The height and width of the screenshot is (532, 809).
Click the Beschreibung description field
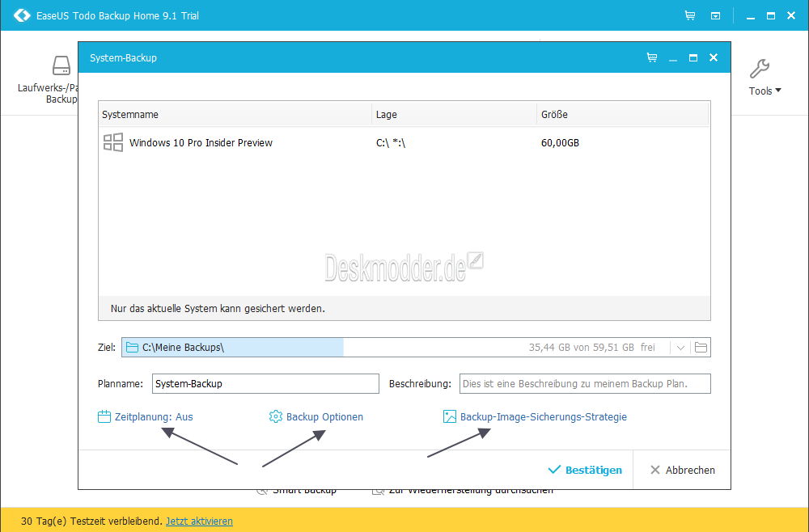pos(585,383)
